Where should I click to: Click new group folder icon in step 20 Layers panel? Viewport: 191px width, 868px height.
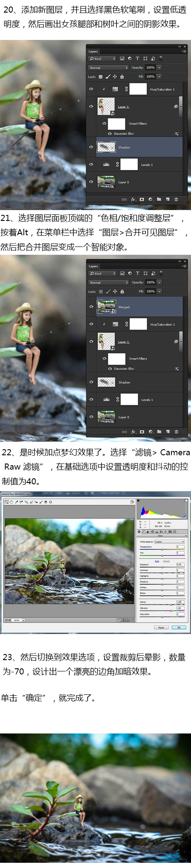pos(159,200)
